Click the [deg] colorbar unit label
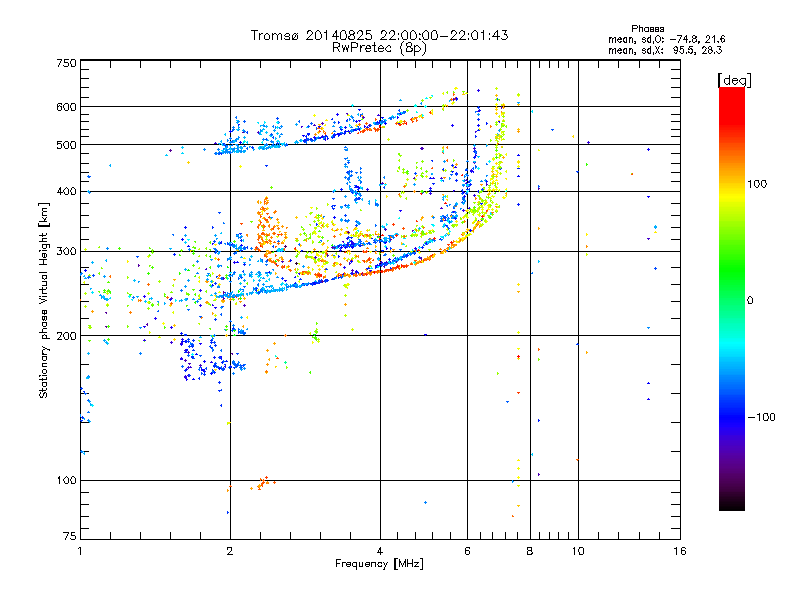 pos(735,79)
